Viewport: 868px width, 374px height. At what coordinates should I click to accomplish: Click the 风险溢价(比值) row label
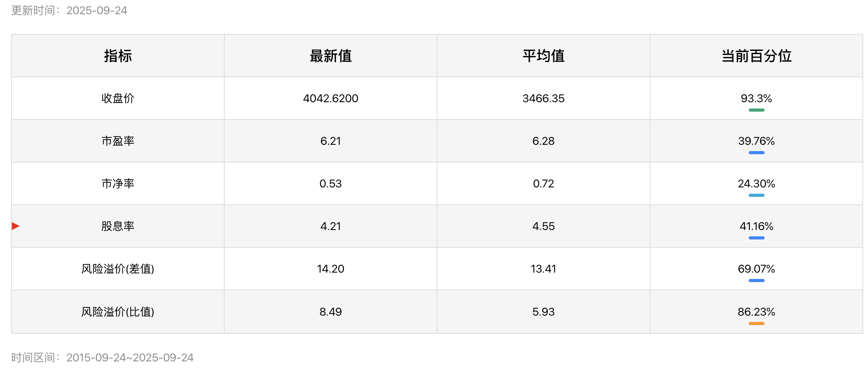[118, 312]
